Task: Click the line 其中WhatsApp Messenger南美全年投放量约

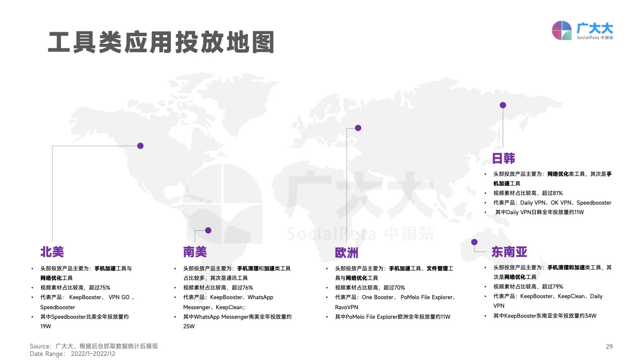Action: coord(237,317)
